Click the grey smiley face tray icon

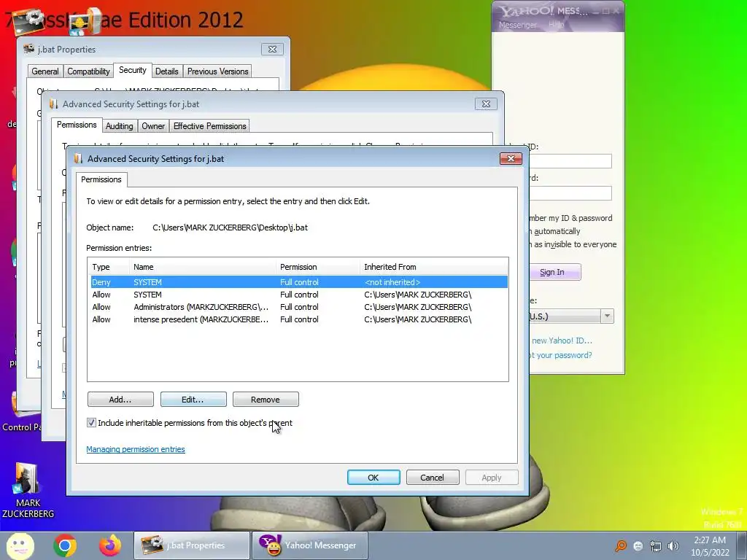point(638,546)
